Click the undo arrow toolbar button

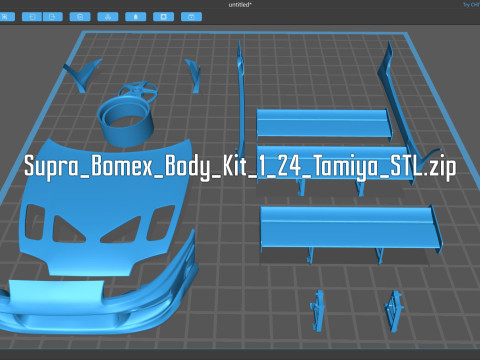click(32, 17)
